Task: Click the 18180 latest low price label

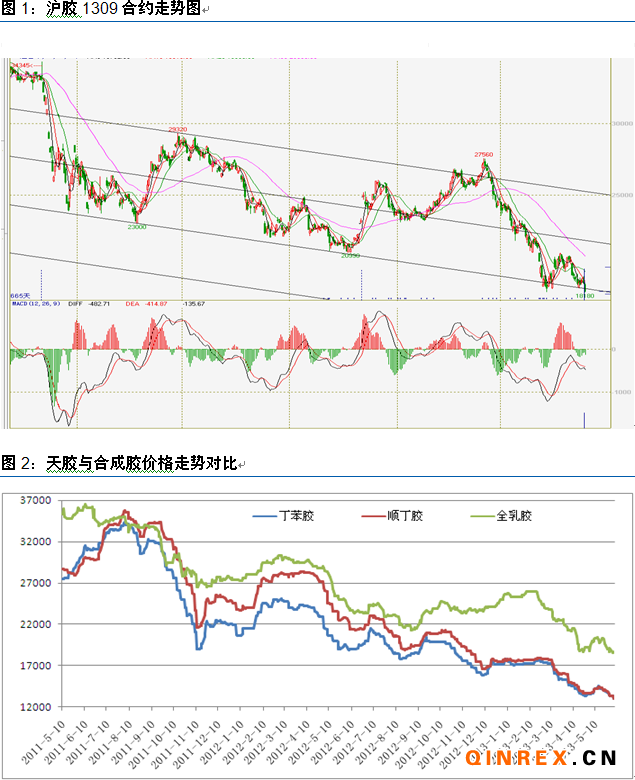Action: click(x=585, y=295)
